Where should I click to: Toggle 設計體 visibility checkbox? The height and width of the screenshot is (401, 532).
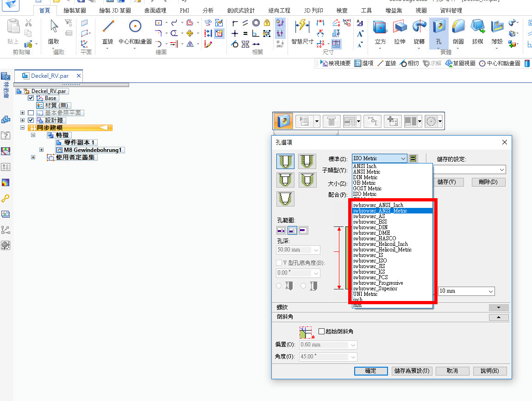point(31,120)
